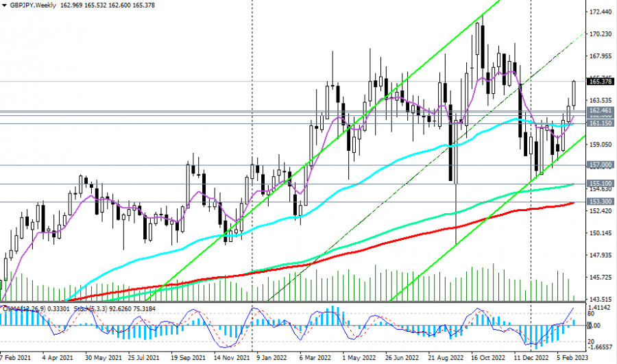The image size is (617, 364).
Task: Select the GBPJPY,Weekly chart title text
Action: tap(33, 5)
